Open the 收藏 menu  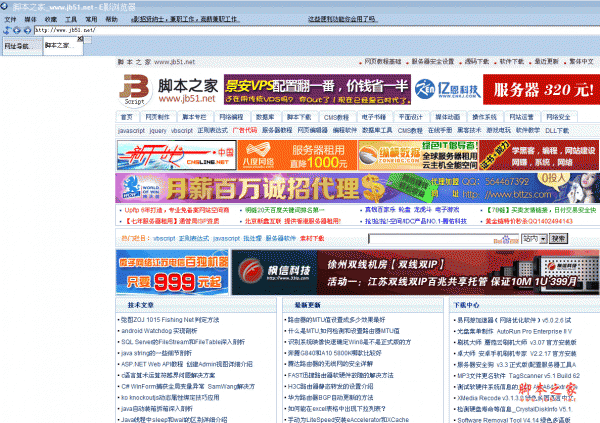(51, 19)
